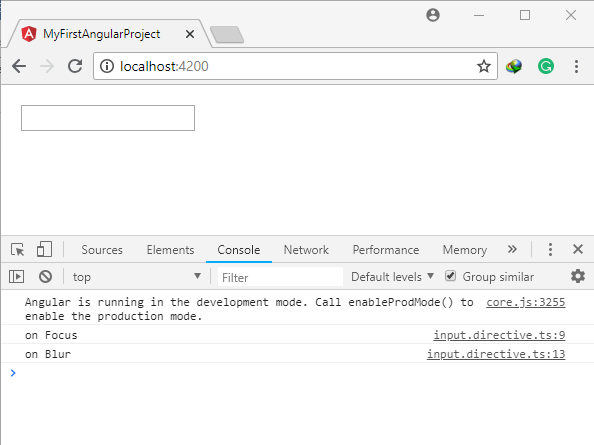Open the core.js:3255 source link

tap(525, 302)
